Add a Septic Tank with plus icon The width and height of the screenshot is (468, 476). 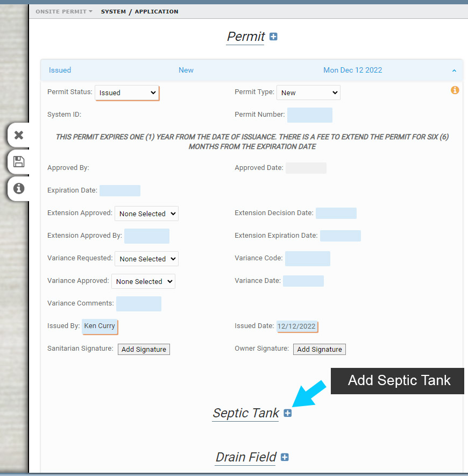[288, 413]
